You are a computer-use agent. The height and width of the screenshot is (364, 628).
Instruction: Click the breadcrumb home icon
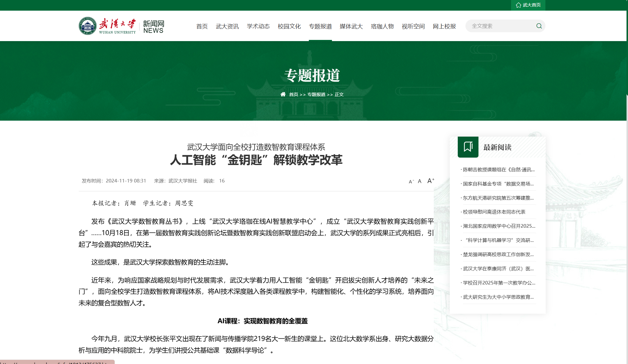coord(283,94)
